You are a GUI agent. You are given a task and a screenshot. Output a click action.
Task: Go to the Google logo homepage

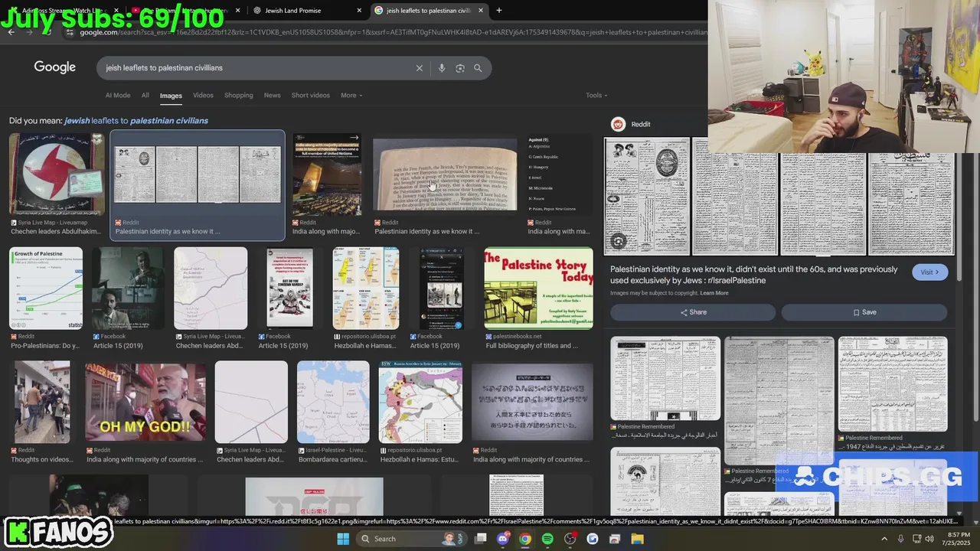pos(55,67)
